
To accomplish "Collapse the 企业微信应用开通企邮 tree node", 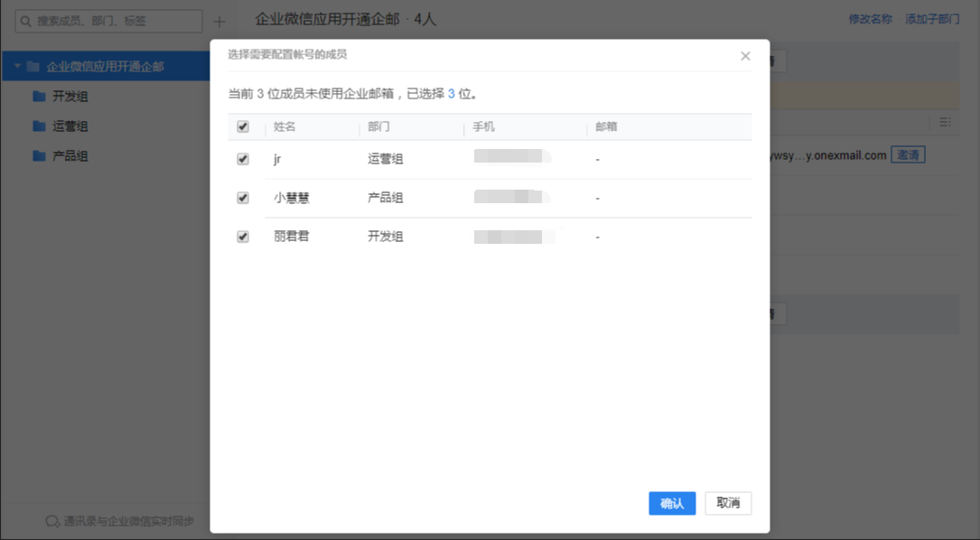I will pos(17,66).
